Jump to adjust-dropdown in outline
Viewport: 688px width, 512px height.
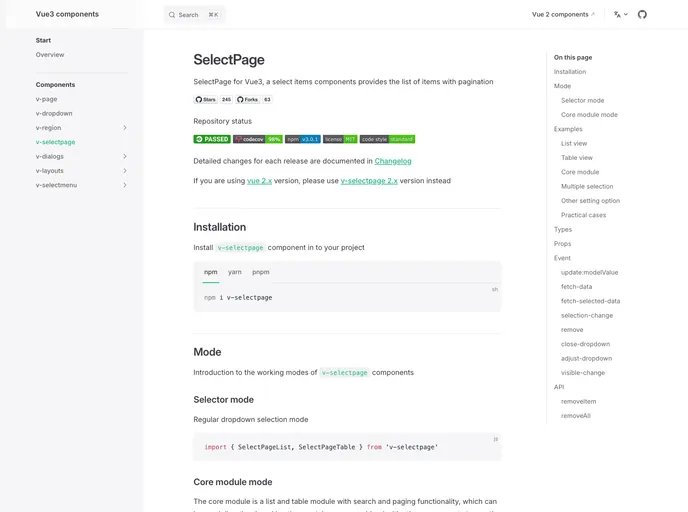coord(586,358)
